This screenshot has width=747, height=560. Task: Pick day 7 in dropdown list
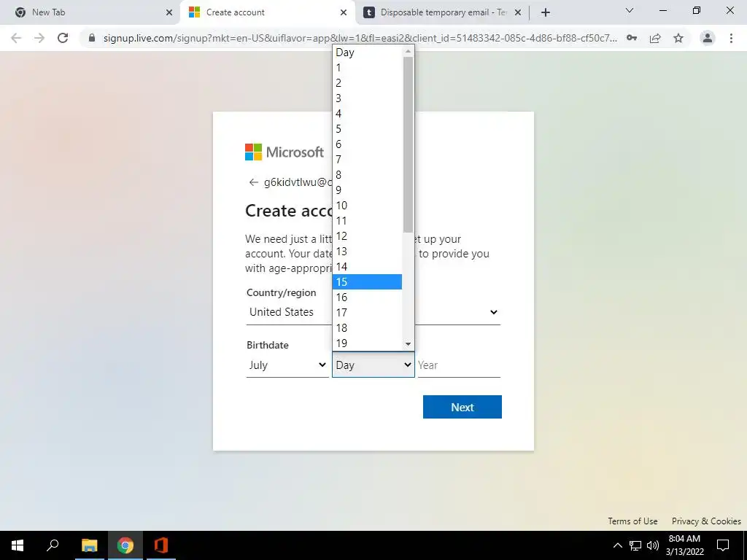[x=367, y=160]
